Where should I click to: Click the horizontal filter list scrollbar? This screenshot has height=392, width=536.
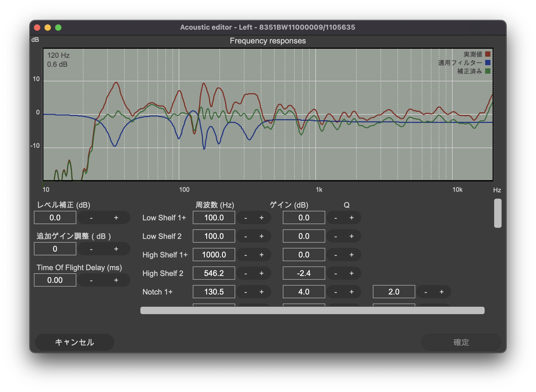[312, 310]
